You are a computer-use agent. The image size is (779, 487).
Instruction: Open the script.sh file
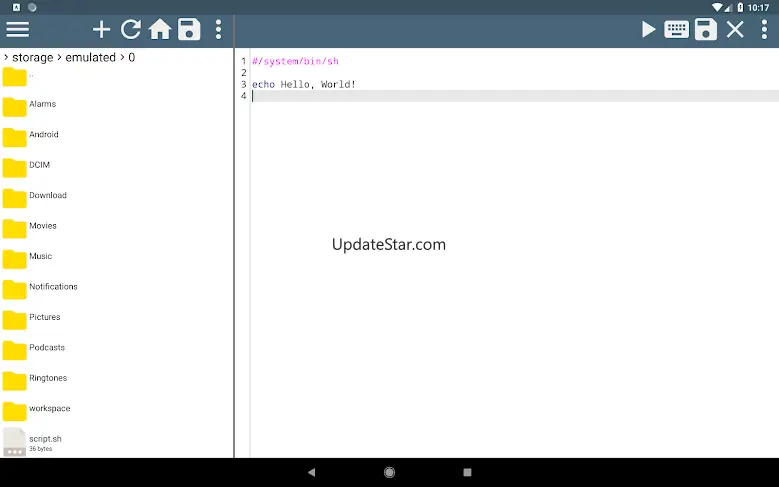pyautogui.click(x=117, y=442)
